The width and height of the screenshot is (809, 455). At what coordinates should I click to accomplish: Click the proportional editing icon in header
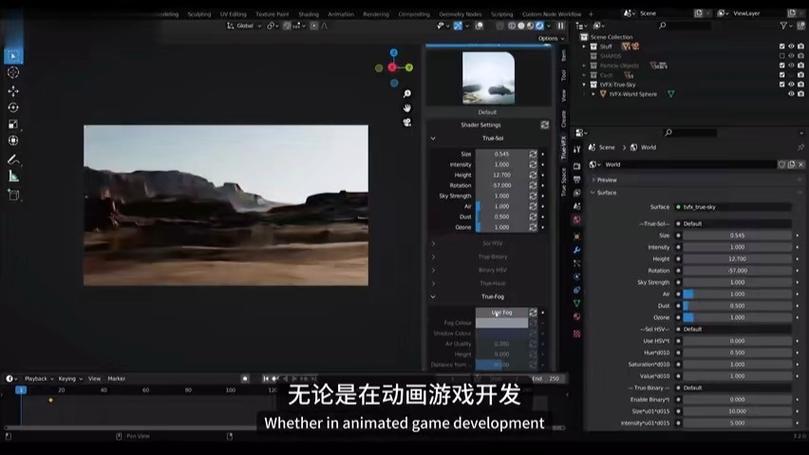point(314,26)
